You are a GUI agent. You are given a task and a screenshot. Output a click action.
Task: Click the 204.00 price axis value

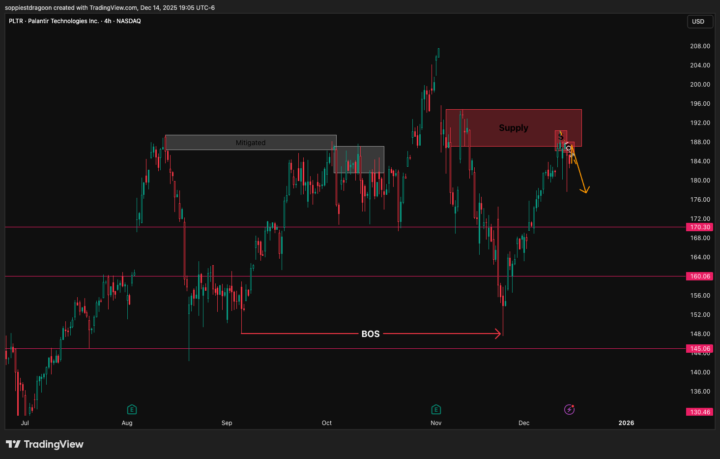tap(700, 66)
